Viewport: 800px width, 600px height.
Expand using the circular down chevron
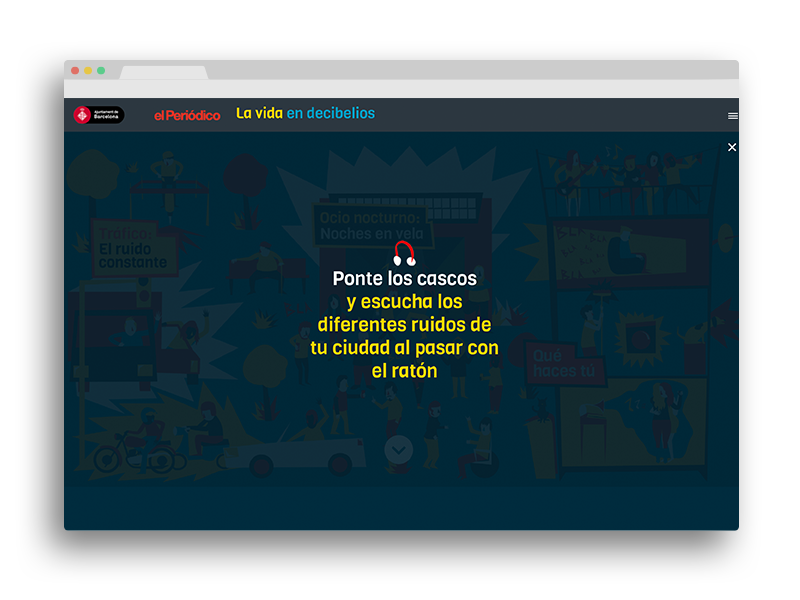coord(398,449)
